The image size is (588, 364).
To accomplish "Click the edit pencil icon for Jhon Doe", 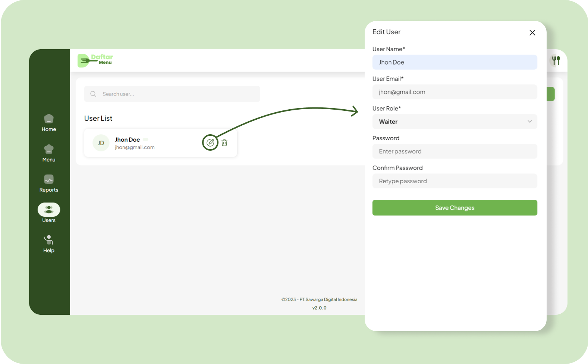I will click(x=210, y=142).
